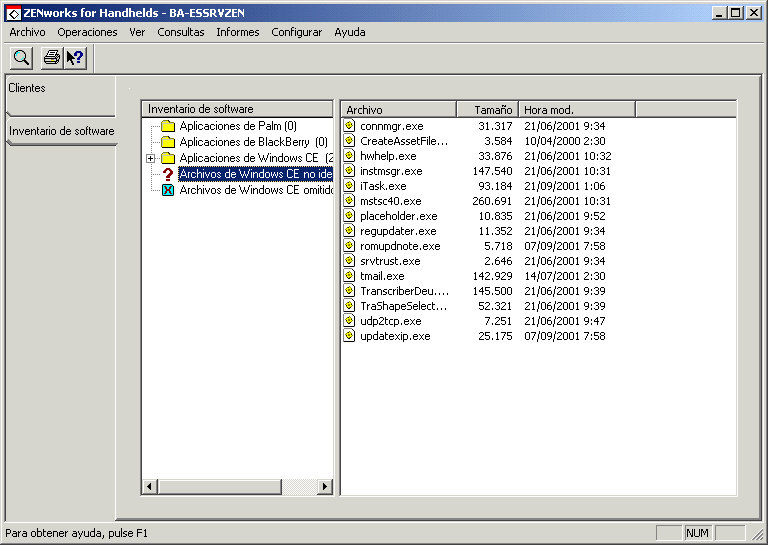Open the Informes menu
Image resolution: width=768 pixels, height=545 pixels.
pos(238,32)
